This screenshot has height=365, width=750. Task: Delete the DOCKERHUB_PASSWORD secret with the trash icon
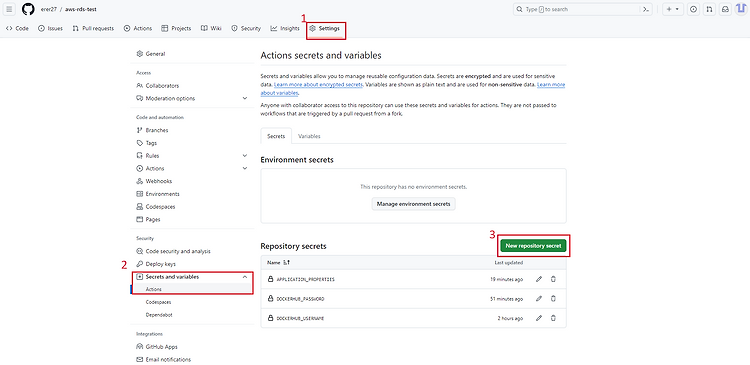click(553, 299)
